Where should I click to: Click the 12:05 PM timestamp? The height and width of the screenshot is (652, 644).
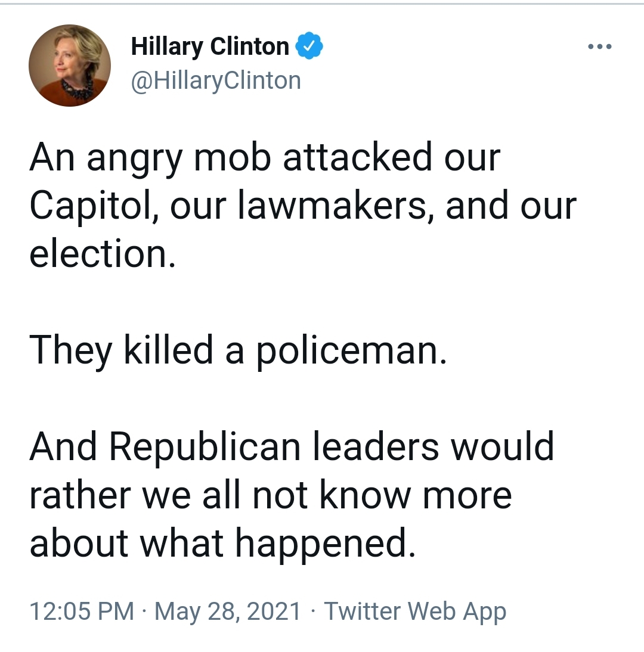coord(82,611)
